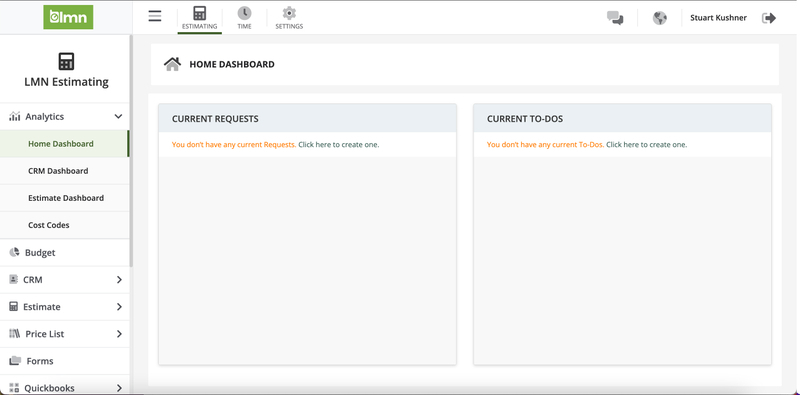Expand the CRM section chevron
800x395 pixels.
tap(119, 280)
